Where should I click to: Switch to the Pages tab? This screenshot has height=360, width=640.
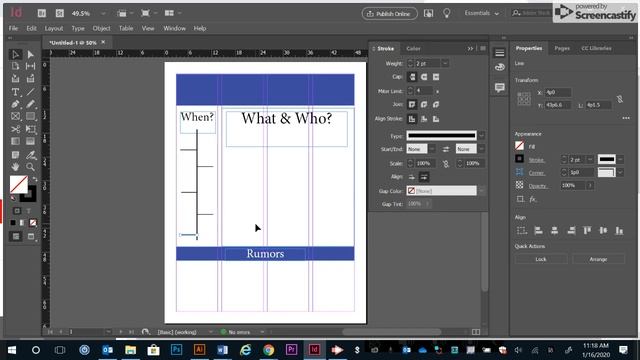562,48
